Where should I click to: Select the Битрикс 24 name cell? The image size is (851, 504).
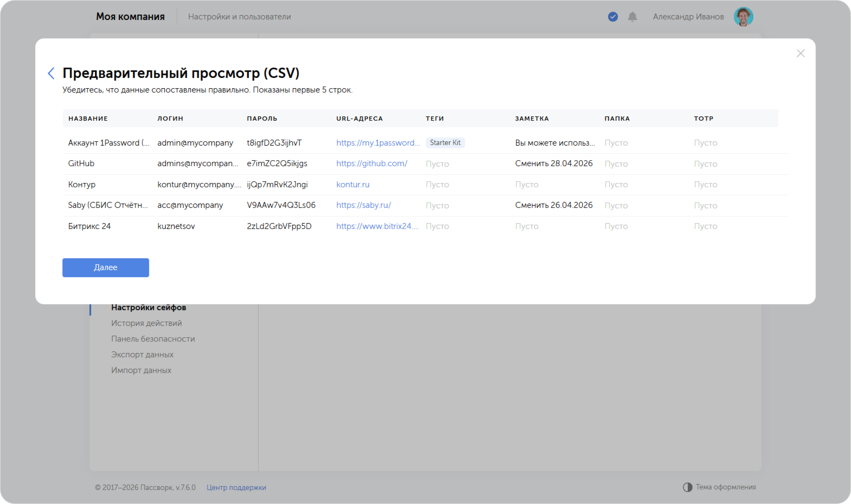pyautogui.click(x=89, y=226)
